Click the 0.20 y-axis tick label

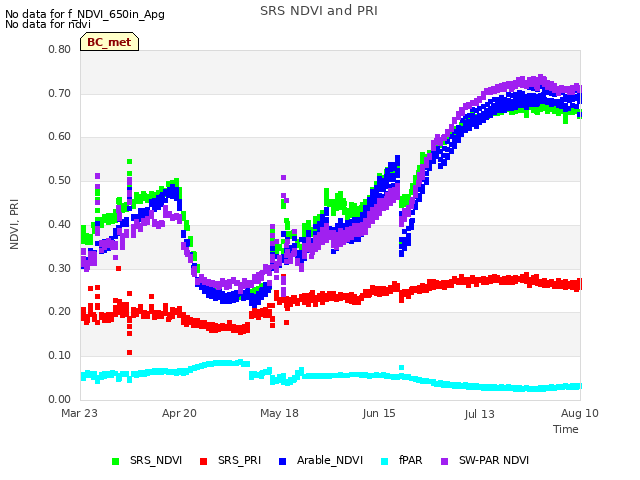pyautogui.click(x=60, y=311)
